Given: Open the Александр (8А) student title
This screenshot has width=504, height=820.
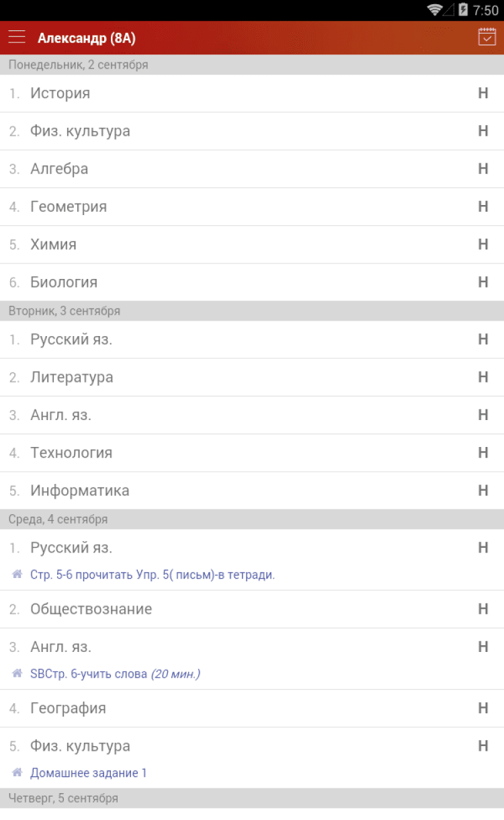Looking at the screenshot, I should 87,38.
